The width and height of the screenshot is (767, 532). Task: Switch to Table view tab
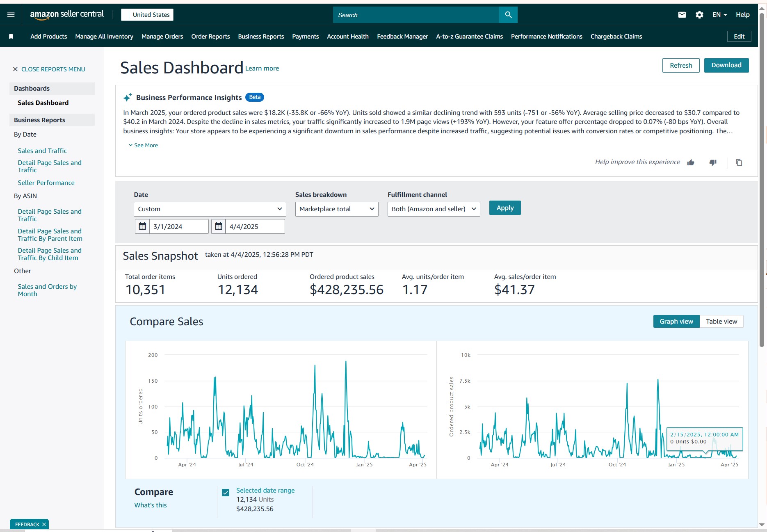click(721, 322)
